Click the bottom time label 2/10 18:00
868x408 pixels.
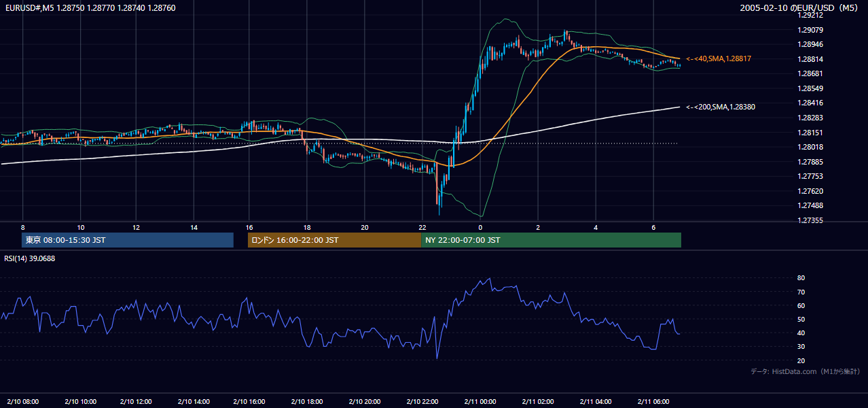point(307,402)
